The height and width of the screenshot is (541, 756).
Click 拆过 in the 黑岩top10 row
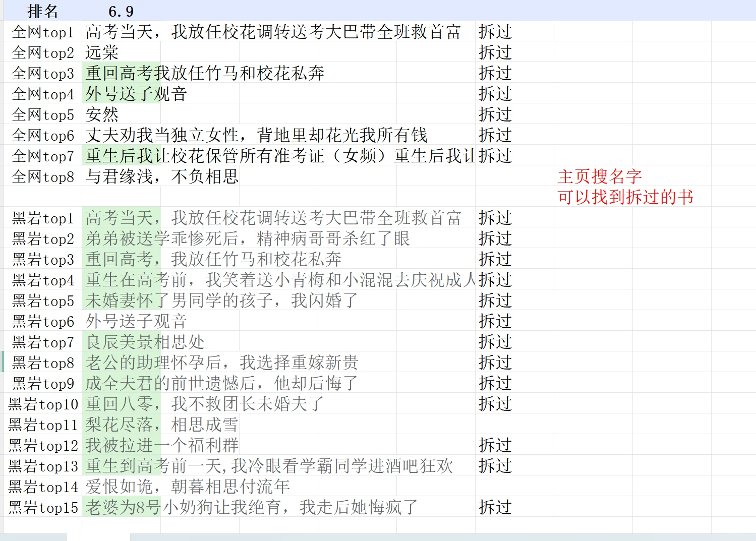click(495, 404)
